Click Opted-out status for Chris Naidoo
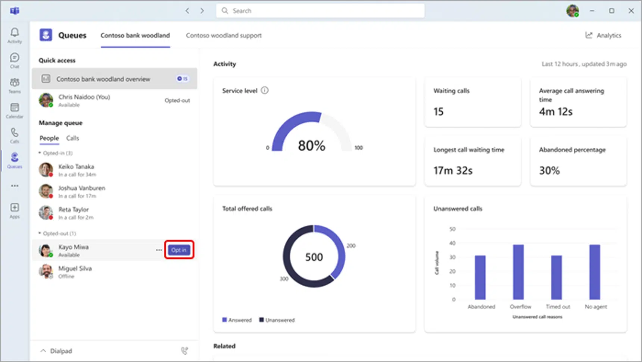The width and height of the screenshot is (642, 364). pos(177,100)
